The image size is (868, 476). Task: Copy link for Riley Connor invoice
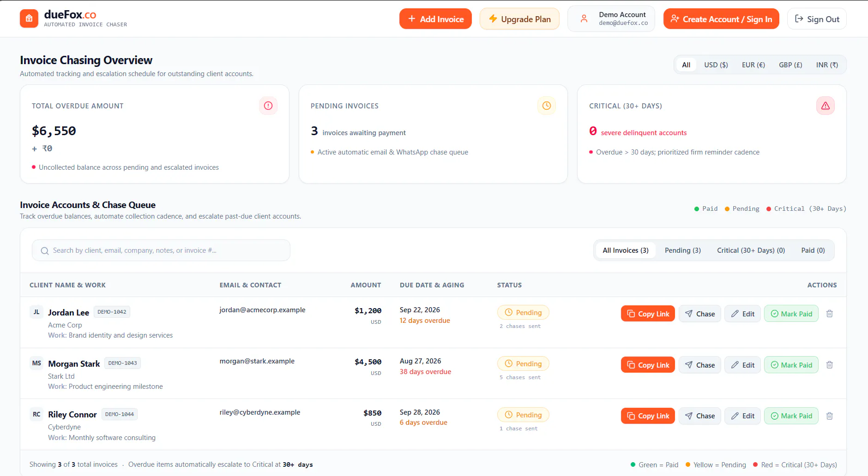point(648,416)
